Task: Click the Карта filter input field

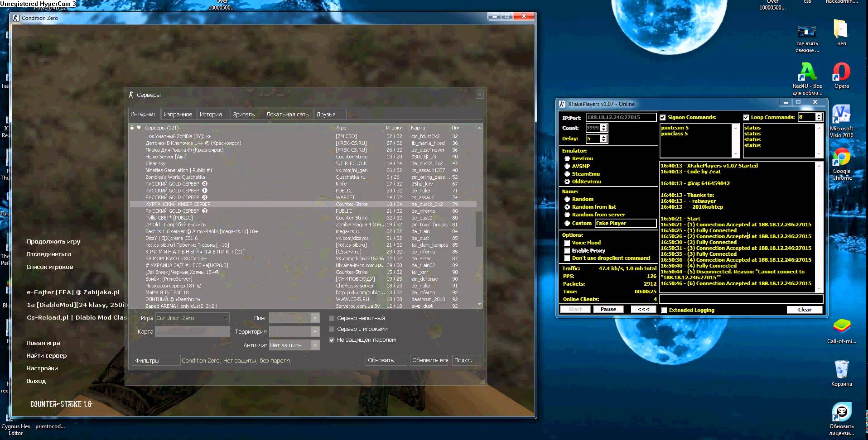Action: pos(192,331)
